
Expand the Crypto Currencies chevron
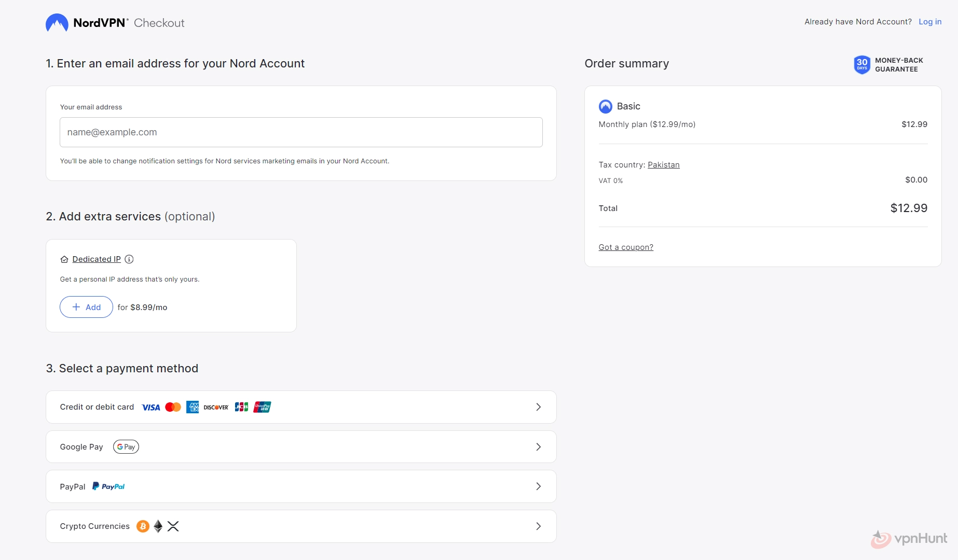point(539,526)
